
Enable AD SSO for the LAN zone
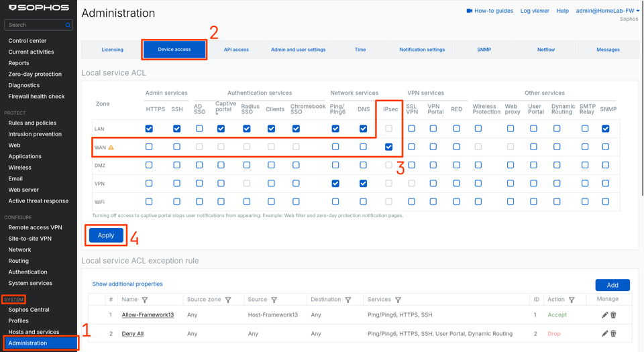[x=199, y=129]
